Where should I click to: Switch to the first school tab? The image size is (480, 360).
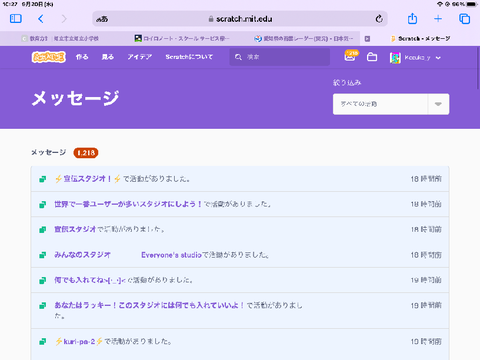(60, 39)
